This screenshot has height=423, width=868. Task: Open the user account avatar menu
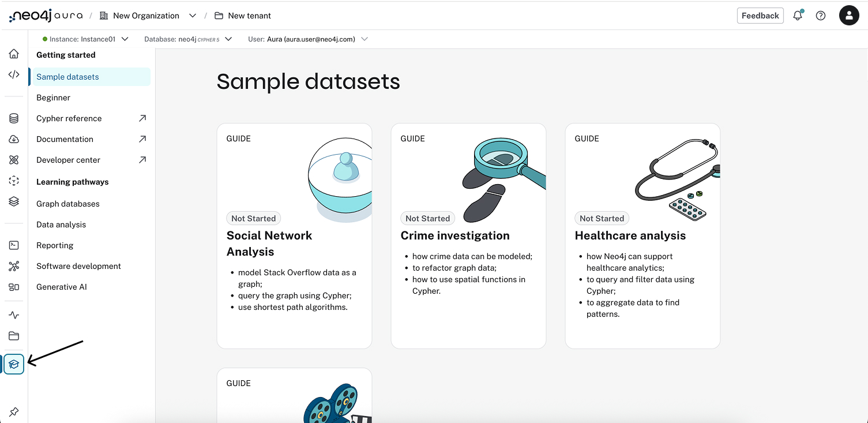[849, 15]
